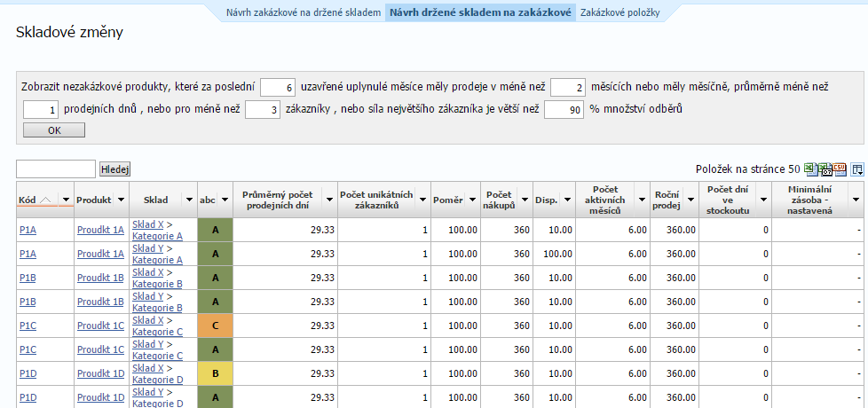Edit the closed months field showing 6

pyautogui.click(x=279, y=87)
